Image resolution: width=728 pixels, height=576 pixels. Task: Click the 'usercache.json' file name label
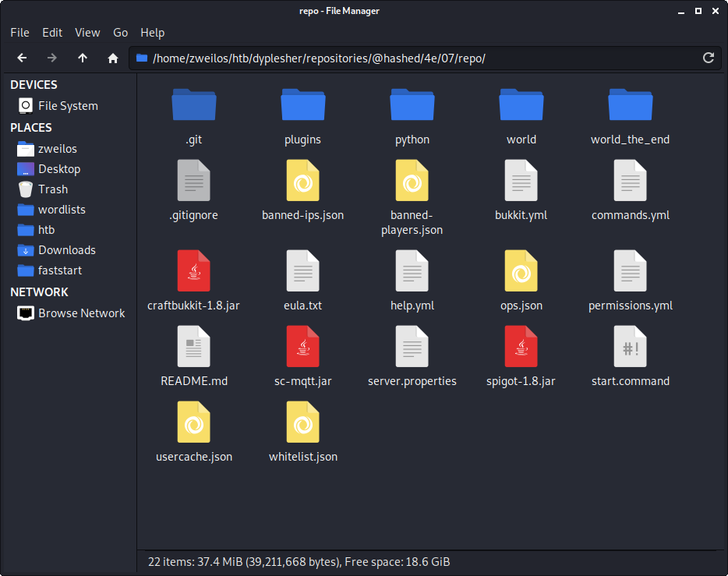tap(194, 457)
